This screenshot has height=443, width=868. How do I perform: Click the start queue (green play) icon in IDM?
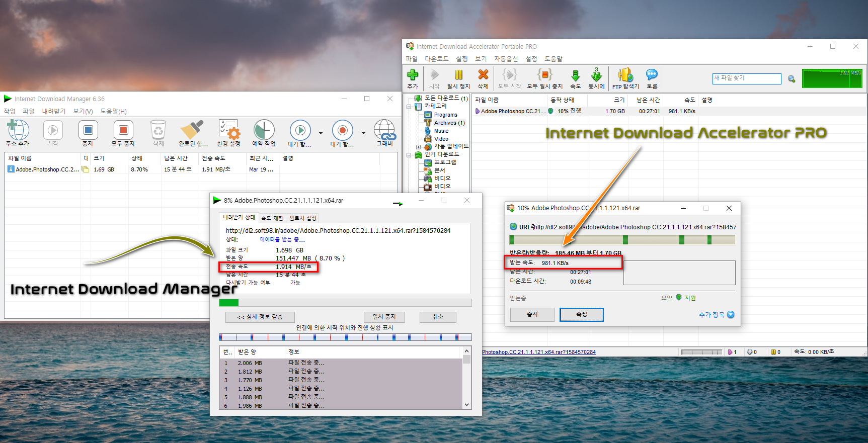[x=300, y=130]
